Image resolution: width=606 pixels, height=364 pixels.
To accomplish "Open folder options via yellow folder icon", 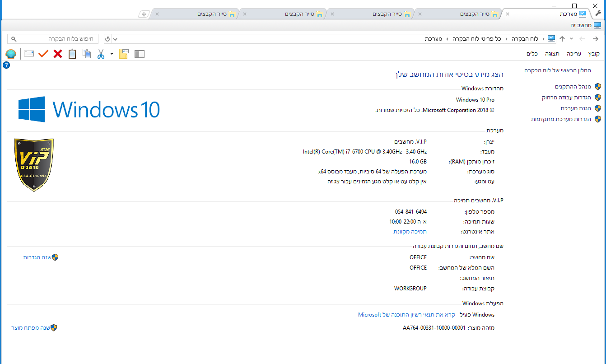I will click(124, 54).
